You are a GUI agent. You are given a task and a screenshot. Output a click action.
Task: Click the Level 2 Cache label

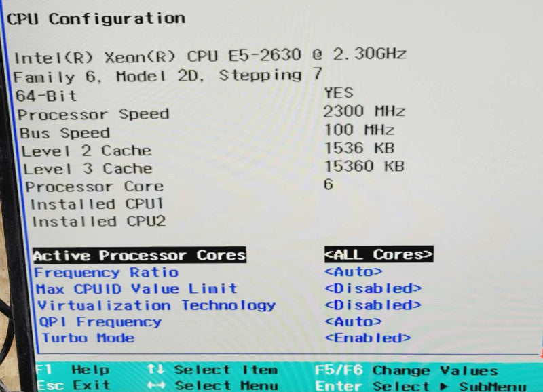(86, 151)
